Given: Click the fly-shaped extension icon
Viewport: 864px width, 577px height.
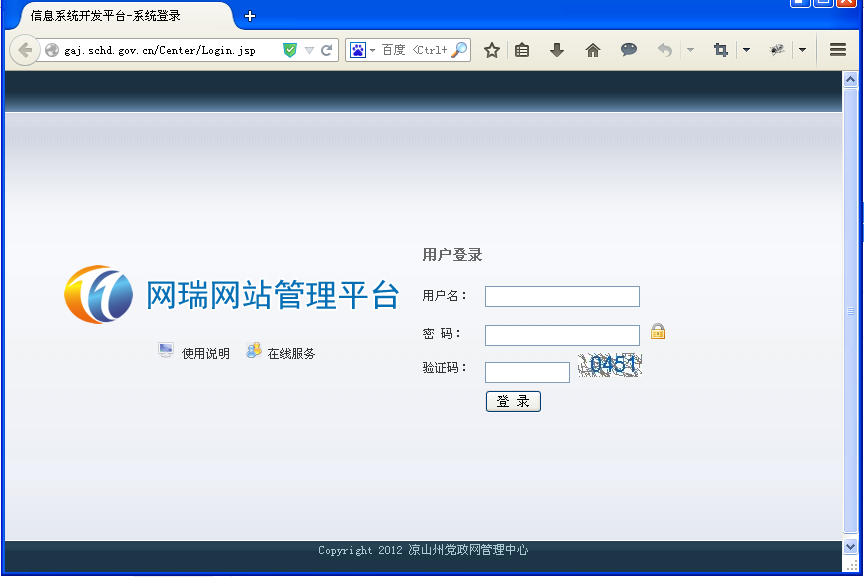Looking at the screenshot, I should [x=777, y=50].
